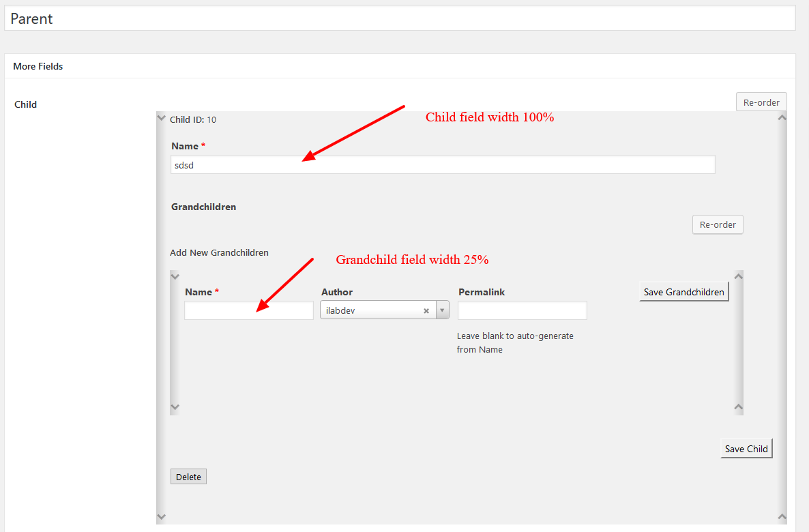Collapse Child panel using top-left chevron
Screen dimensions: 809x532
tap(161, 118)
